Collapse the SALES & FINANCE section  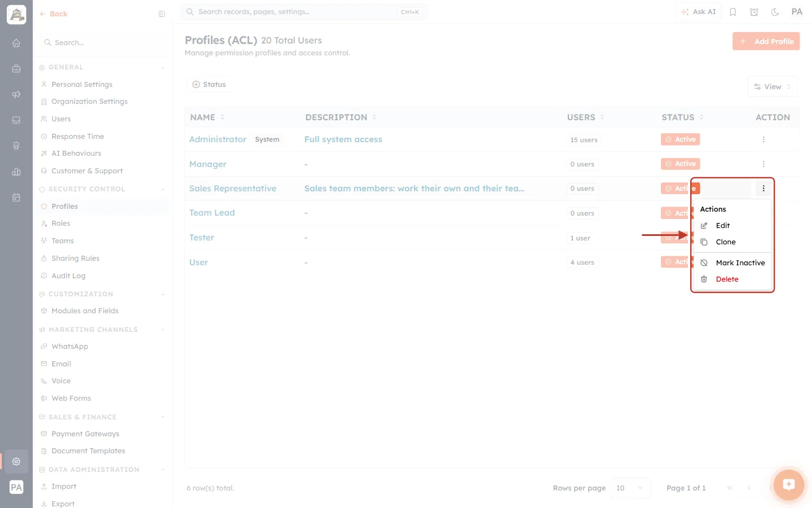coord(162,418)
